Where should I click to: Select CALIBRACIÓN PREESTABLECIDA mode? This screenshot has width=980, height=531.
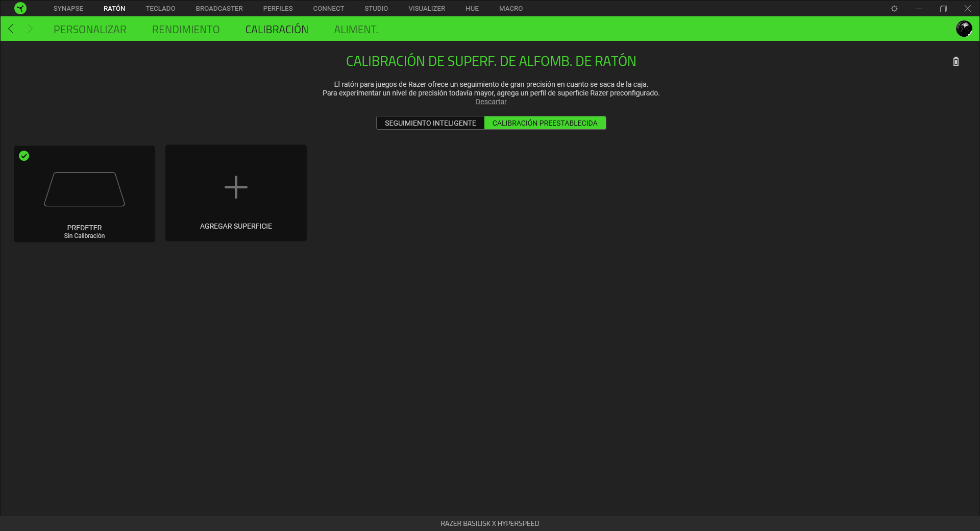pyautogui.click(x=545, y=123)
